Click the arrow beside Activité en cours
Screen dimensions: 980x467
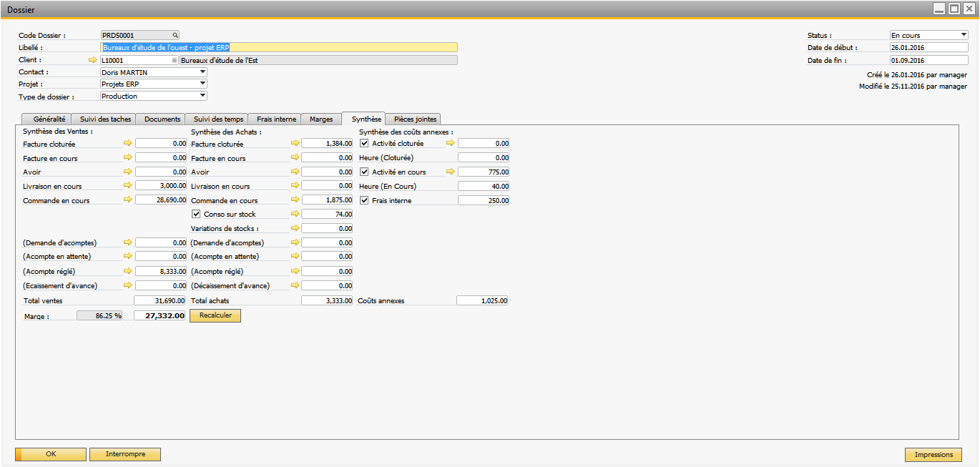pyautogui.click(x=451, y=172)
